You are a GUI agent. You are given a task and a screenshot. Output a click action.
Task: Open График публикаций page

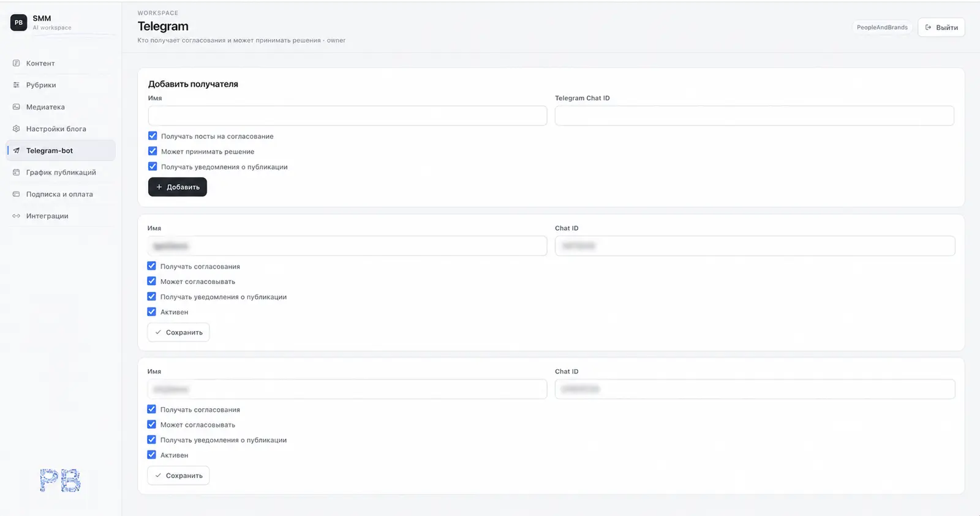(61, 173)
